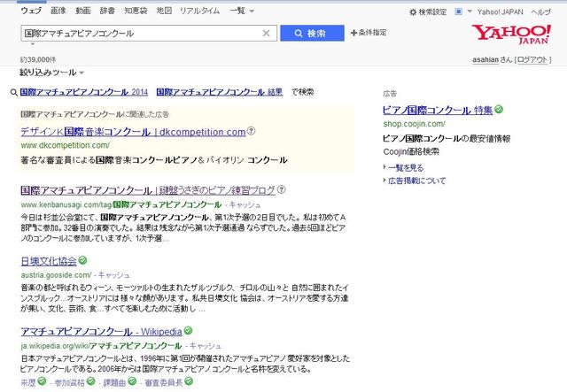
Task: Click the ログアウト link
Action: click(x=532, y=59)
